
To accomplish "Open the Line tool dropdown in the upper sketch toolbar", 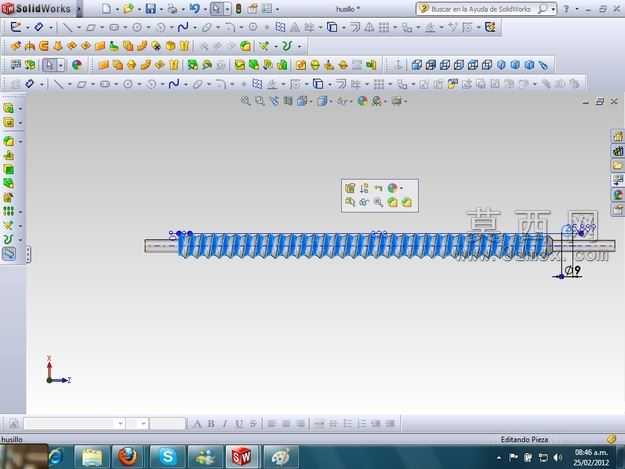I will (79, 27).
